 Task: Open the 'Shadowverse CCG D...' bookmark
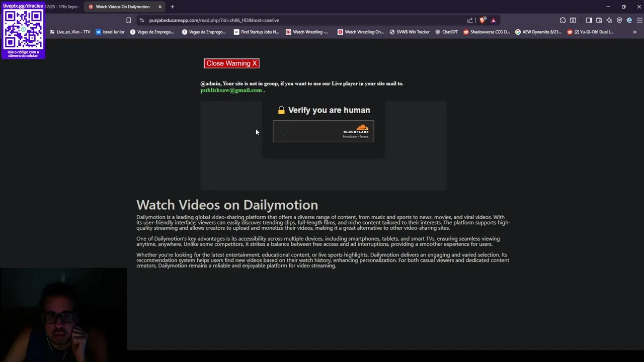(x=487, y=32)
